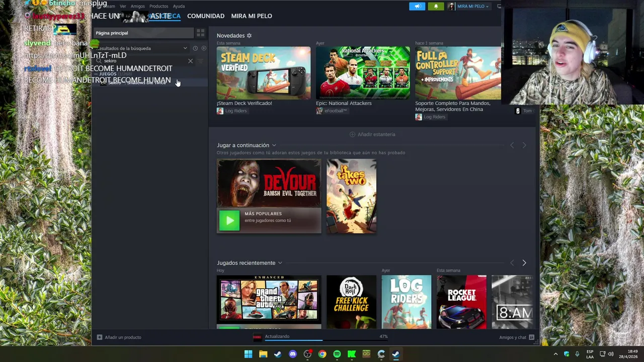Image resolution: width=644 pixels, height=362 pixels.
Task: Open the Windows Start menu
Action: [x=248, y=354]
